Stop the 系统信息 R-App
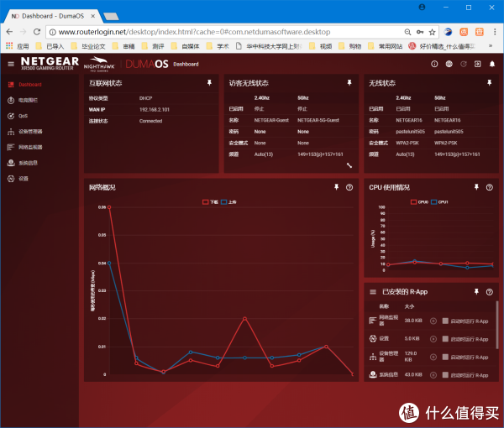The height and width of the screenshot is (428, 504). coord(433,374)
